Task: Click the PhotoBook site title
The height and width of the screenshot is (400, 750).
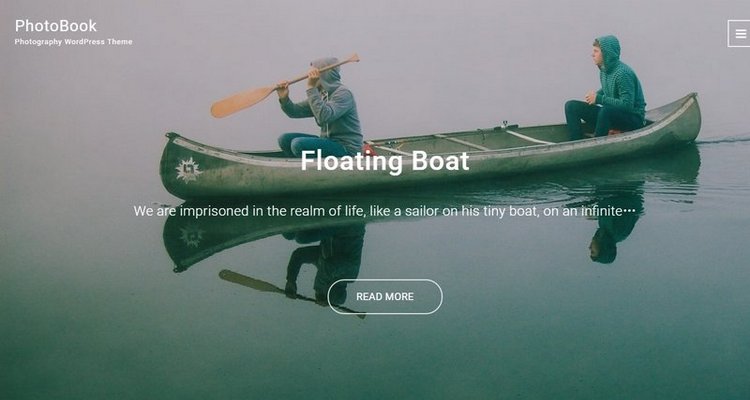Action: (55, 26)
